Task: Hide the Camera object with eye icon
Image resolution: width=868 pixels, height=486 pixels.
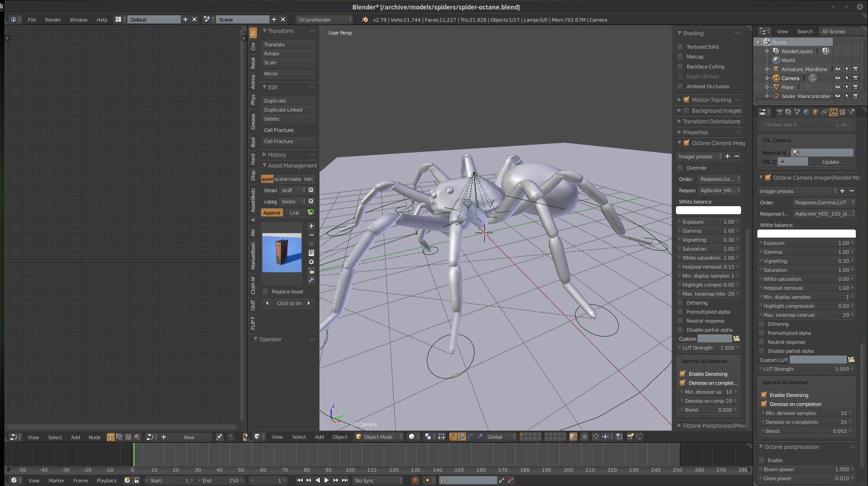Action: [837, 78]
